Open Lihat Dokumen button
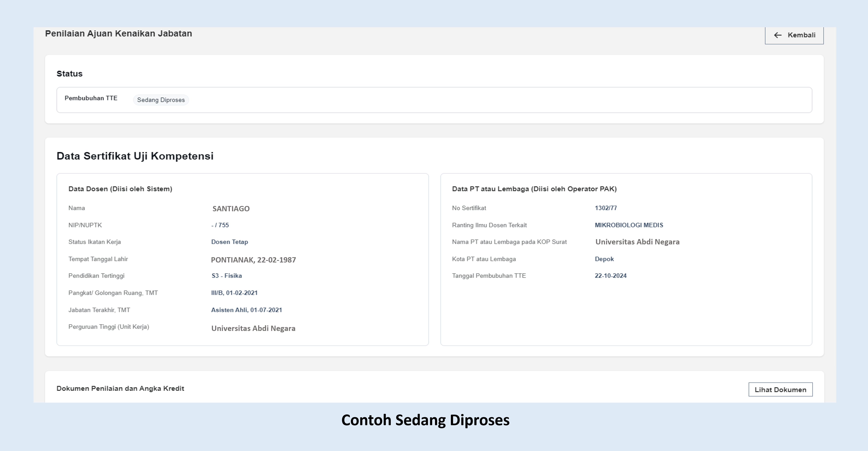 tap(780, 390)
